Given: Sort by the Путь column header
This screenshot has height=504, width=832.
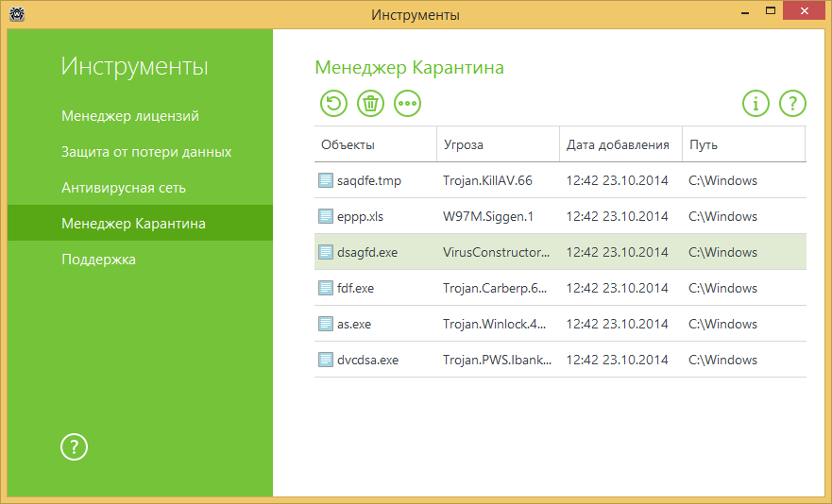Looking at the screenshot, I should pos(743,144).
